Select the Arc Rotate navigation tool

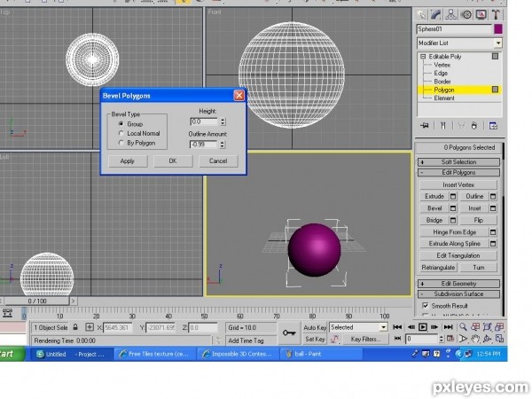point(488,339)
